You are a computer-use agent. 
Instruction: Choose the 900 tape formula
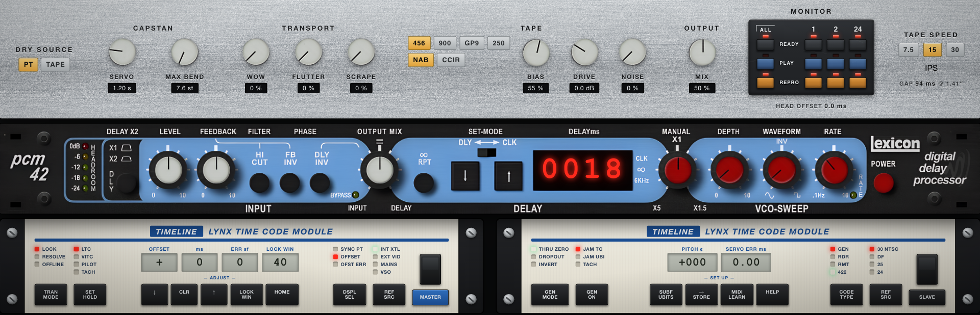(445, 43)
